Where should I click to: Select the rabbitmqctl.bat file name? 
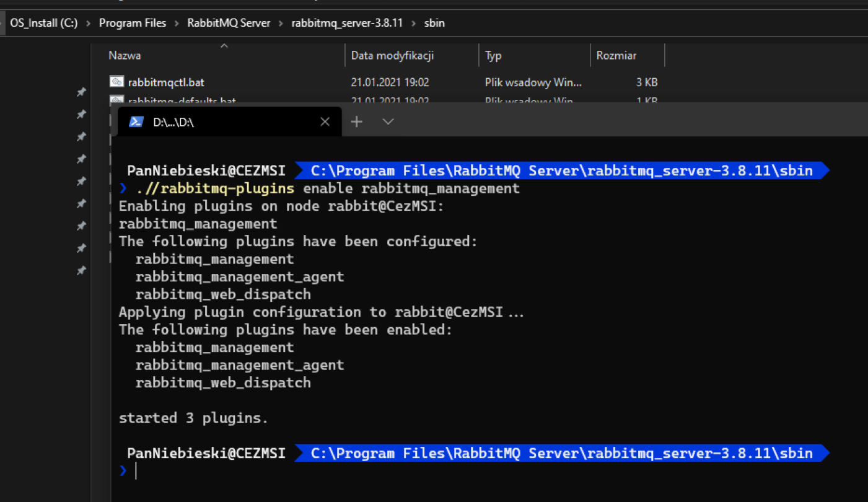tap(166, 82)
